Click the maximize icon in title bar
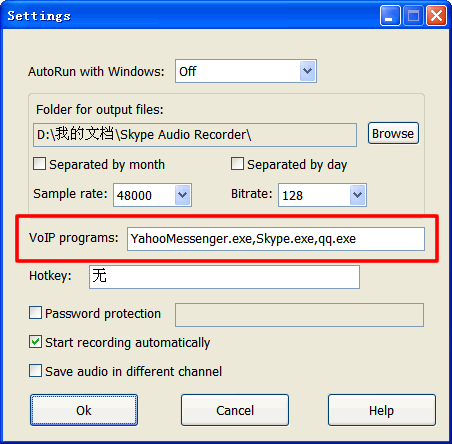The width and height of the screenshot is (452, 444). pyautogui.click(x=413, y=16)
